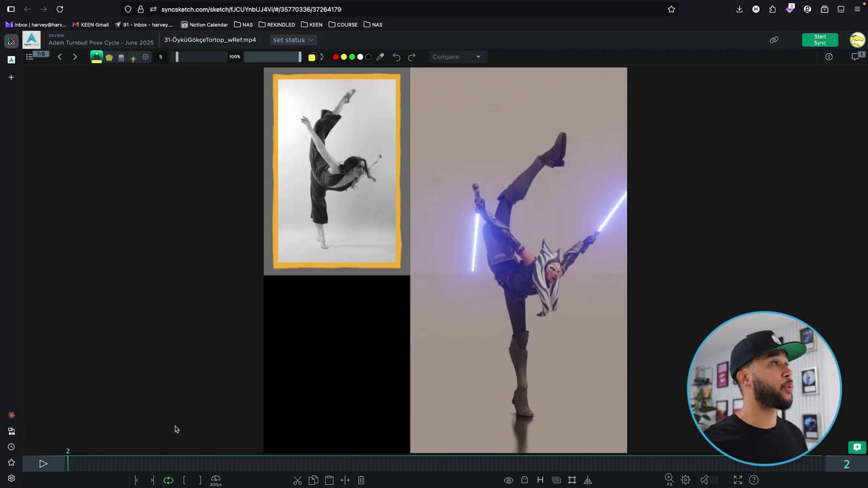Choose the red color swatch
Screen dimensions: 868x488
click(336, 57)
